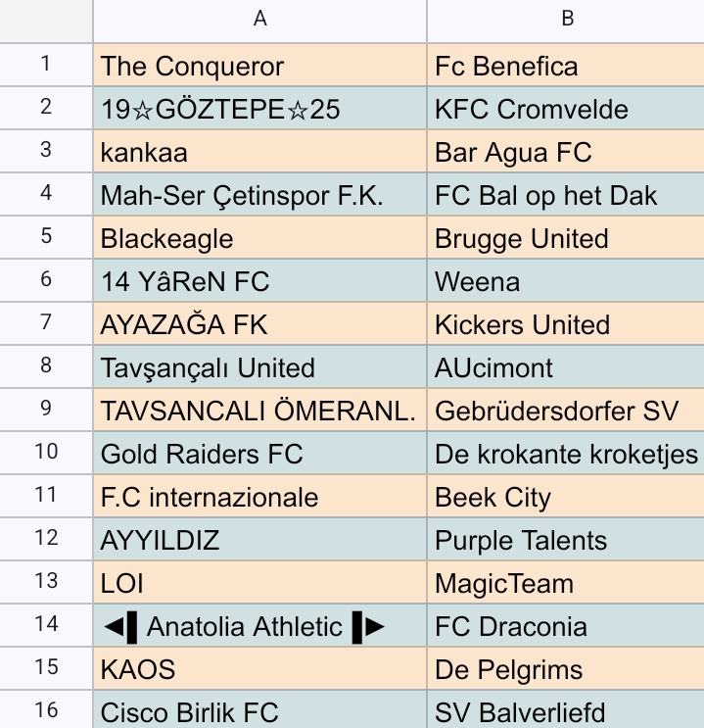Click the KAOS cell

pos(259,668)
